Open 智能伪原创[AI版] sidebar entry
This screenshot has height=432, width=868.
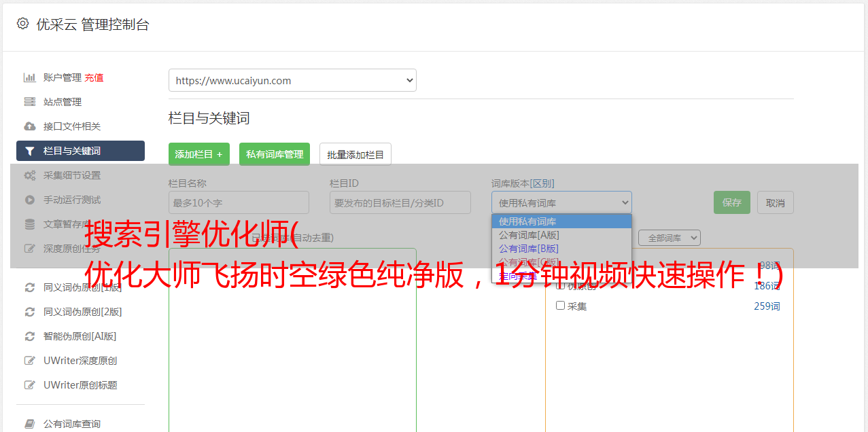[x=80, y=336]
